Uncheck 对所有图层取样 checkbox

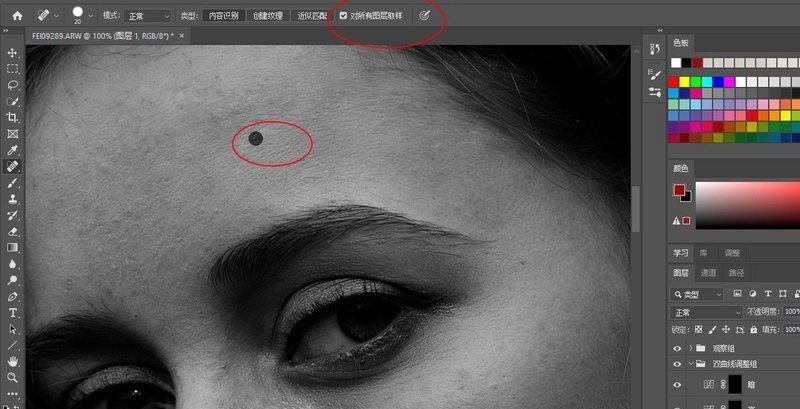pos(344,16)
